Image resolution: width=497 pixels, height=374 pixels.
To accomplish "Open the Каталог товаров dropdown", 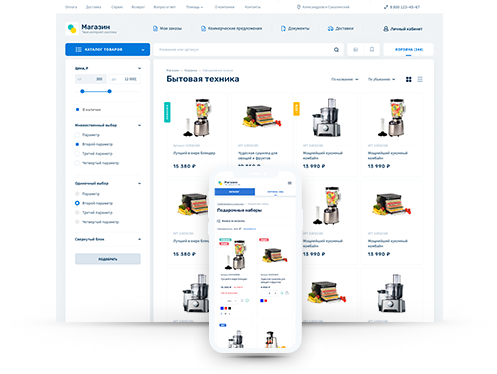I will pyautogui.click(x=107, y=50).
